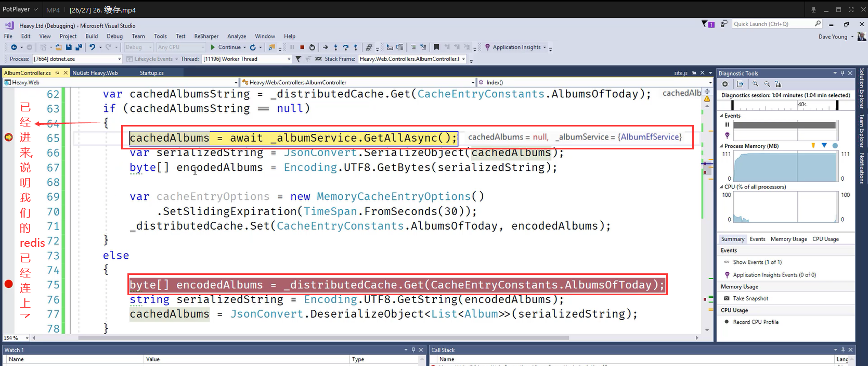This screenshot has height=366, width=868.
Task: Stop debugging with the red square icon
Action: click(302, 47)
